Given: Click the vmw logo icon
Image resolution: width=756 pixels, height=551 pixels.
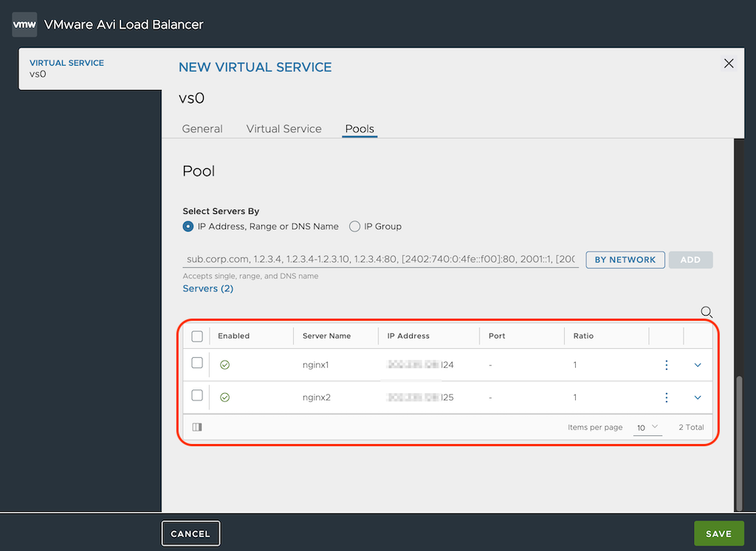Looking at the screenshot, I should click(x=24, y=24).
